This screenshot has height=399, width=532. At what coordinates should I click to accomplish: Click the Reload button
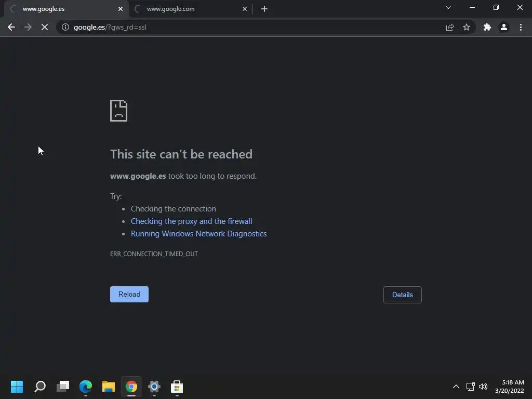[129, 294]
